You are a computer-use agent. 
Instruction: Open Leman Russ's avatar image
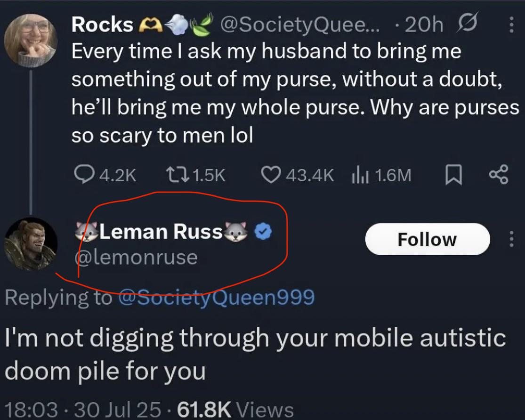(x=31, y=243)
